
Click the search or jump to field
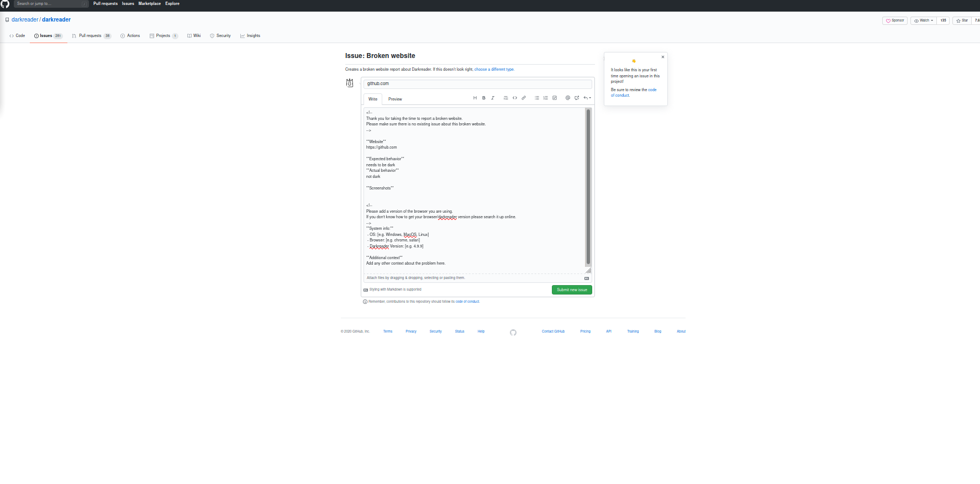tap(51, 4)
